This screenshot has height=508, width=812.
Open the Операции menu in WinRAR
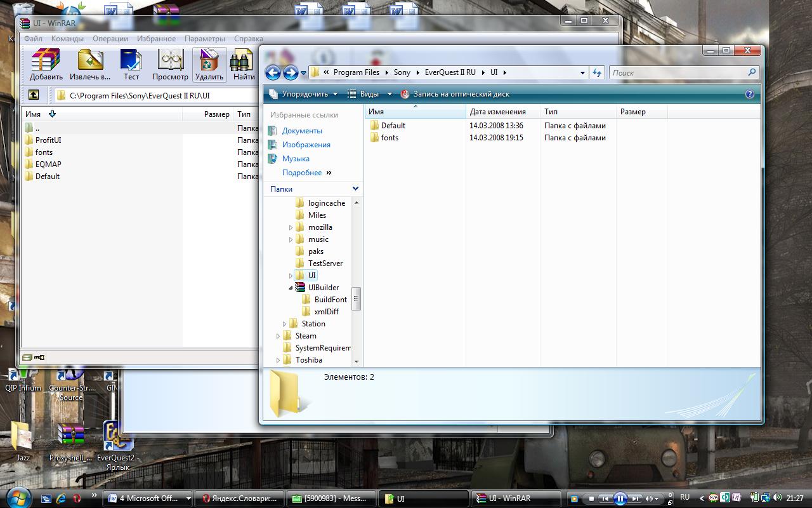pyautogui.click(x=110, y=39)
